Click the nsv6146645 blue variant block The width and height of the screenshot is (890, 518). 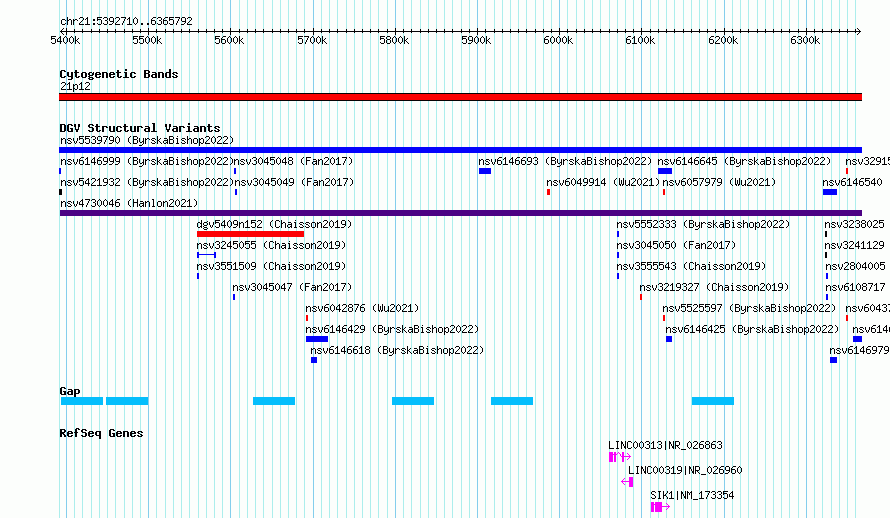pos(665,171)
